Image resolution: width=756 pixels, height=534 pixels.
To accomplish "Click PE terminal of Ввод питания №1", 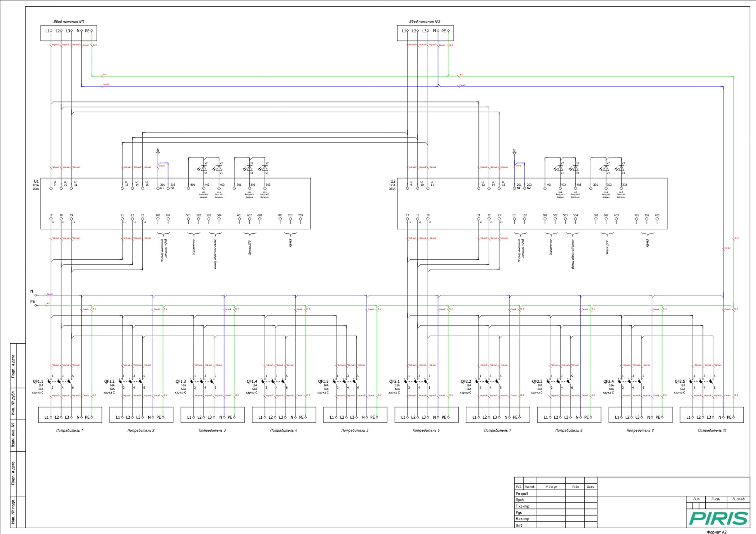I will (x=92, y=31).
